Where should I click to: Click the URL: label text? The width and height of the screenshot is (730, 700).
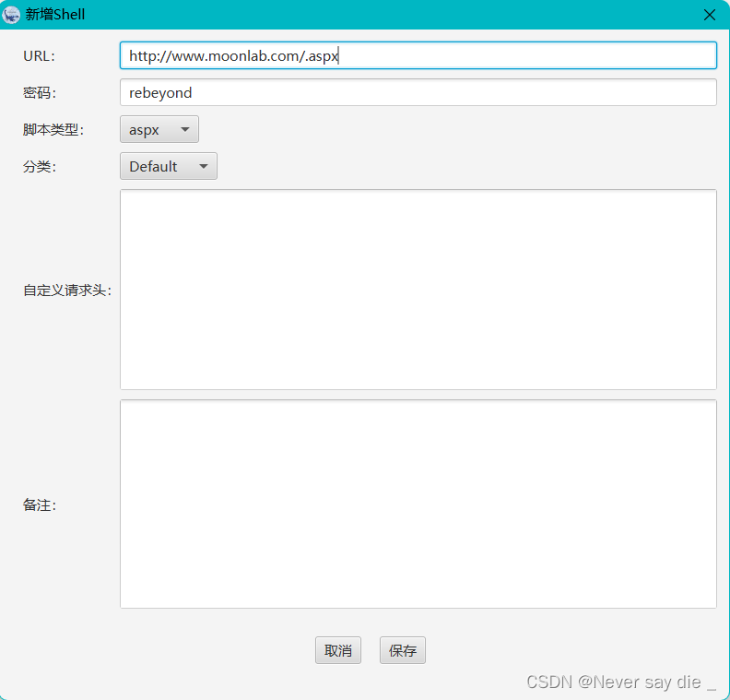[x=39, y=56]
